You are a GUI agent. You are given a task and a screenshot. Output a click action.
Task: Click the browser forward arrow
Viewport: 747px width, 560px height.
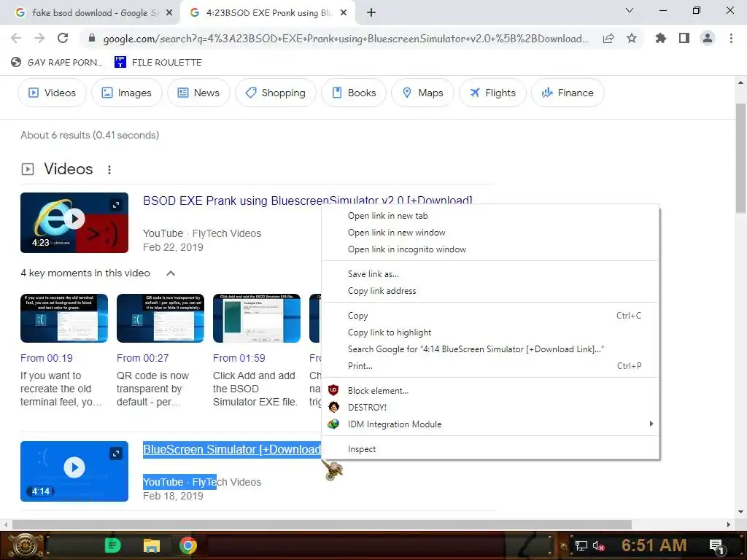[39, 38]
